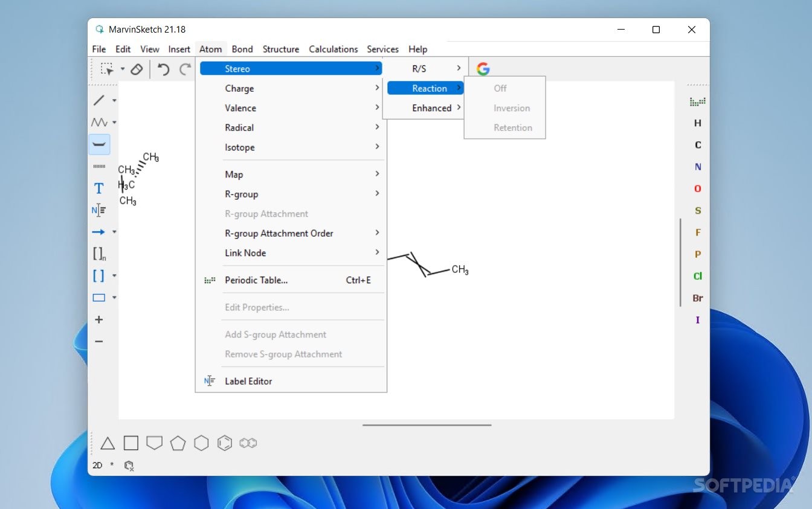Open the Structure menu
812x509 pixels.
281,50
